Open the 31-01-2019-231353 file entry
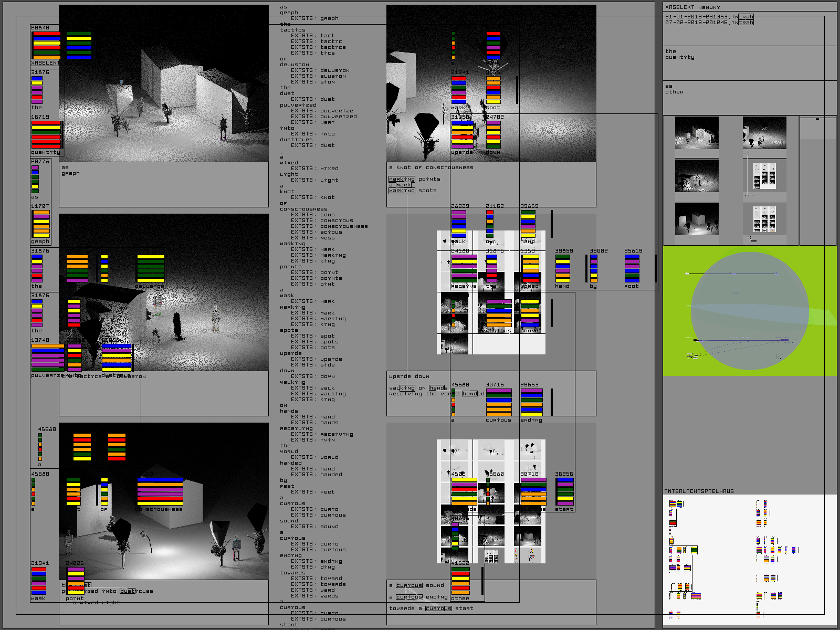Image resolution: width=840 pixels, height=630 pixels. click(x=709, y=17)
